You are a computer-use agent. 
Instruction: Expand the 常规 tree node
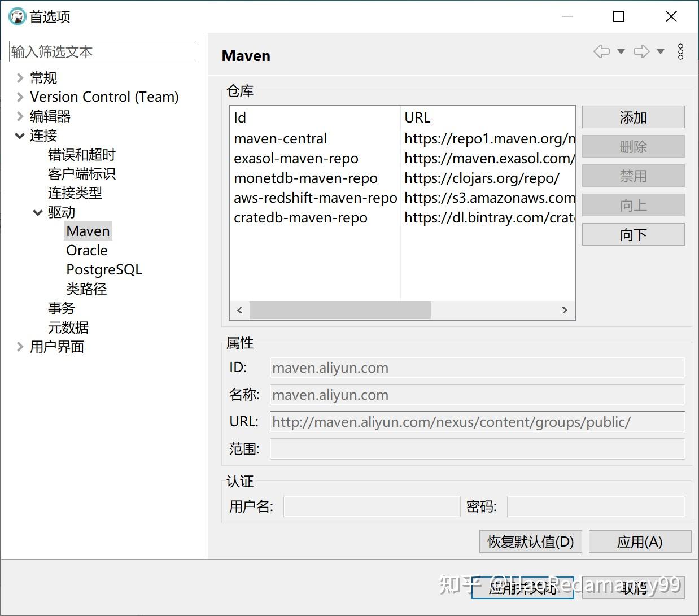[20, 78]
